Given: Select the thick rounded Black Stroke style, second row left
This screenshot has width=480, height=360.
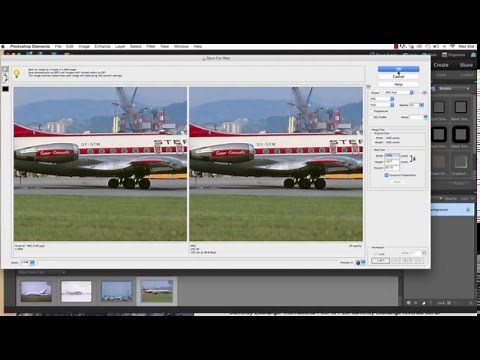Looking at the screenshot, I should click(x=439, y=135).
